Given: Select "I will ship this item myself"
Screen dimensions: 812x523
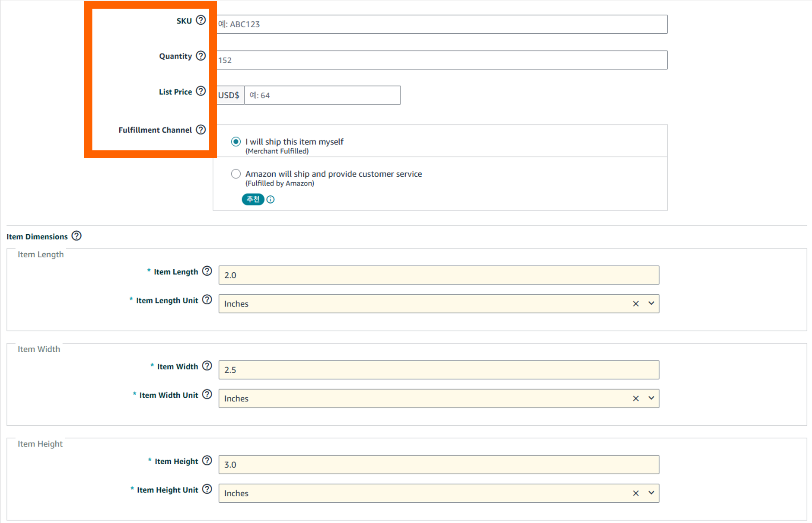Looking at the screenshot, I should [x=236, y=142].
